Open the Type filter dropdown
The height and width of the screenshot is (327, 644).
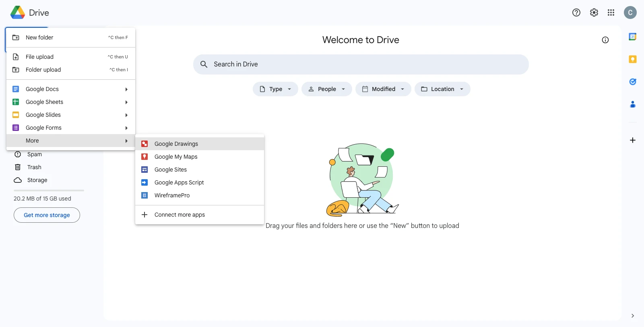(275, 89)
